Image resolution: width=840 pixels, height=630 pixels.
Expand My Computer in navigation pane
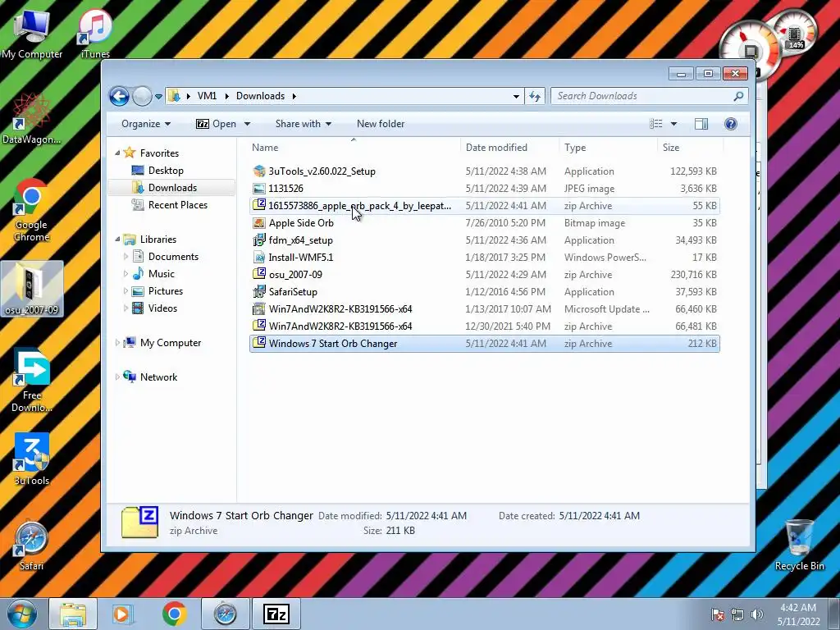117,343
